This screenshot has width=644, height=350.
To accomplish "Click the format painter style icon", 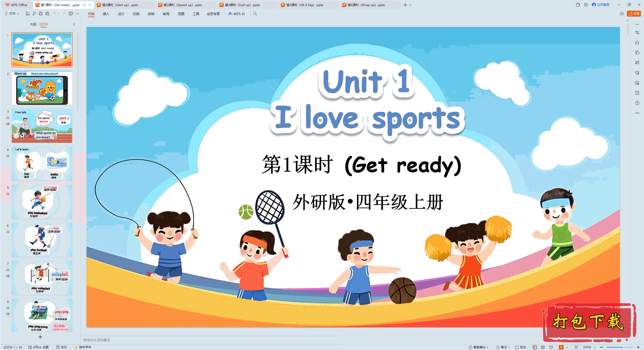I will pyautogui.click(x=71, y=14).
